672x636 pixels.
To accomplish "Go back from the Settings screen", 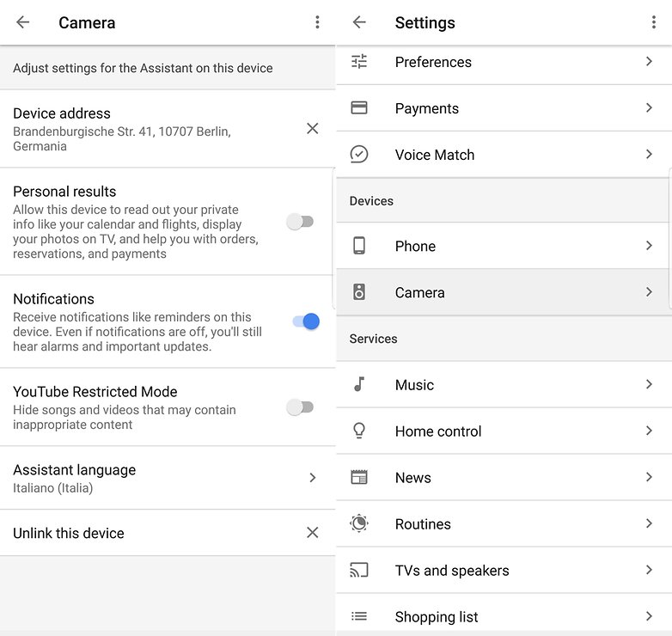I will 359,22.
